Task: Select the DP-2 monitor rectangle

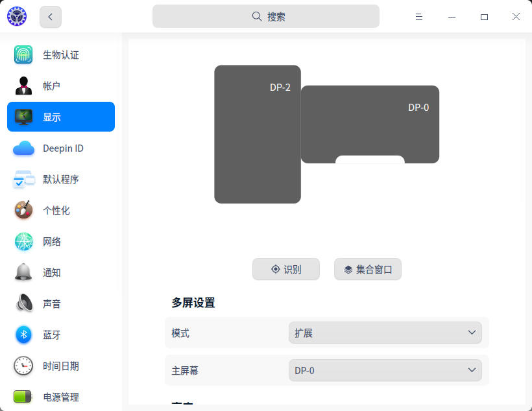Action: (x=258, y=134)
